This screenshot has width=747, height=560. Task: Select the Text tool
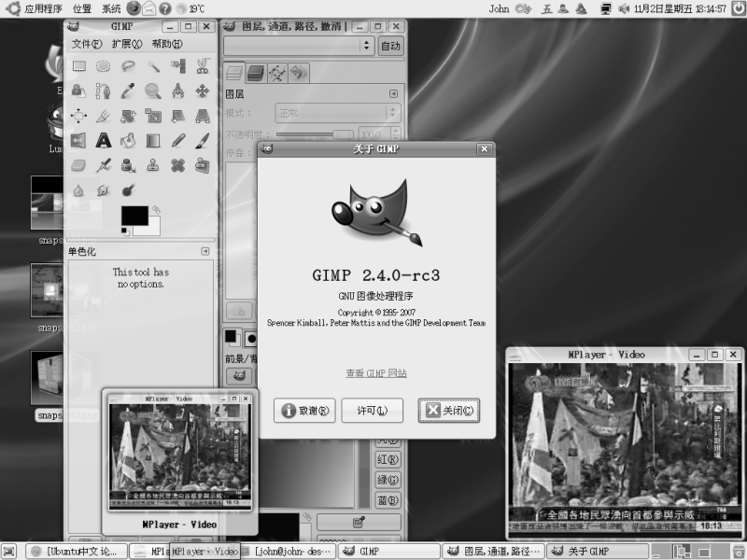point(104,141)
